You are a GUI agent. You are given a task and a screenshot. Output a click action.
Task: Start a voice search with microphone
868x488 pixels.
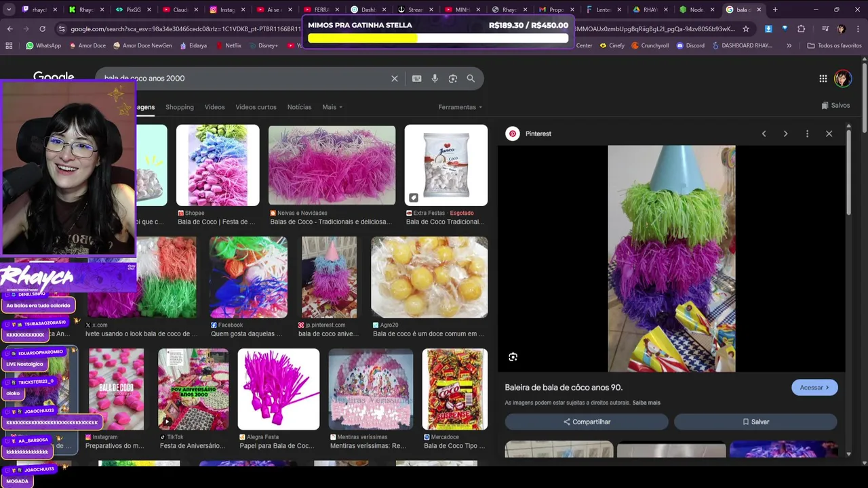[435, 79]
